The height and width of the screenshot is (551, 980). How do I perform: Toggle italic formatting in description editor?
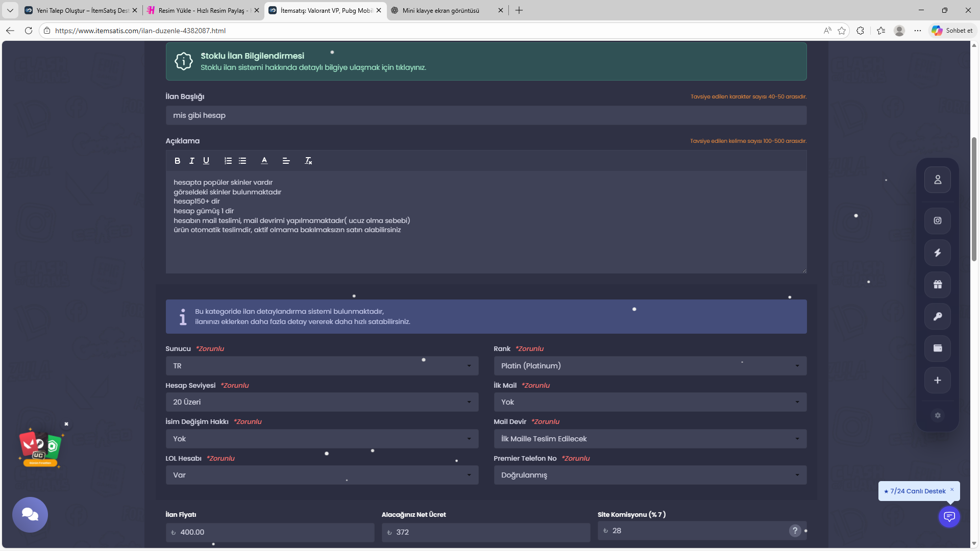(x=191, y=161)
